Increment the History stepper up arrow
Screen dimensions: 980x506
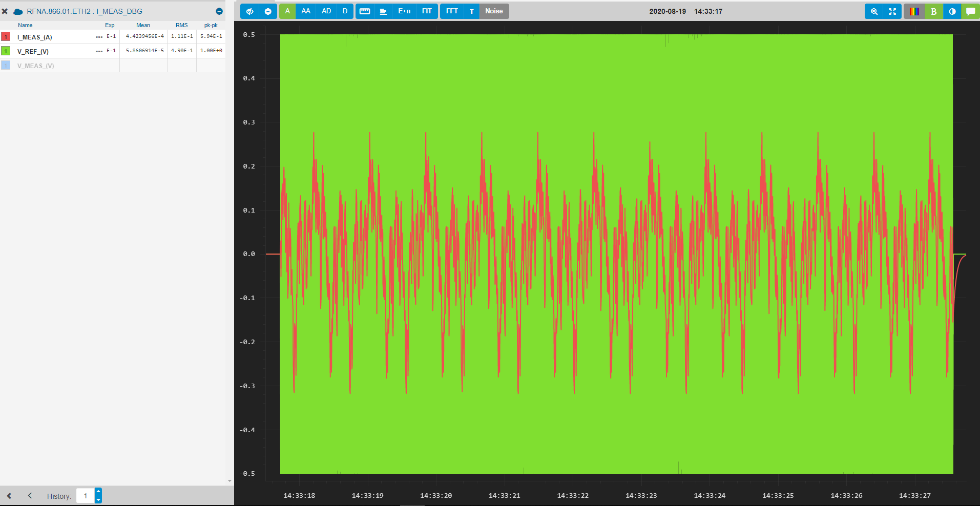click(98, 492)
